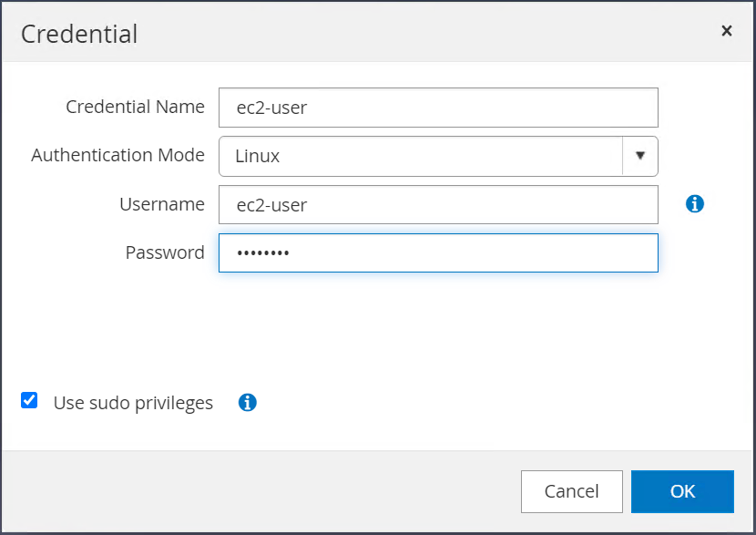The height and width of the screenshot is (535, 756).
Task: Open the combo box showing Linux
Action: [x=420, y=156]
